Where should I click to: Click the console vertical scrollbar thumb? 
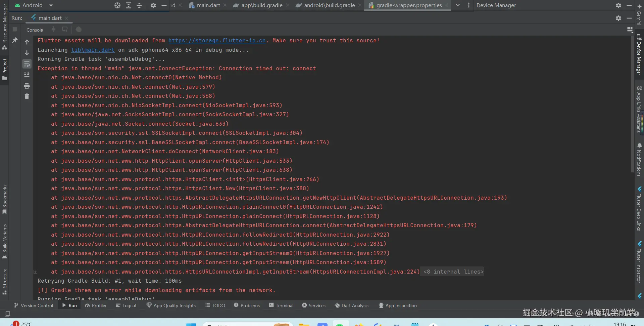tap(632, 104)
